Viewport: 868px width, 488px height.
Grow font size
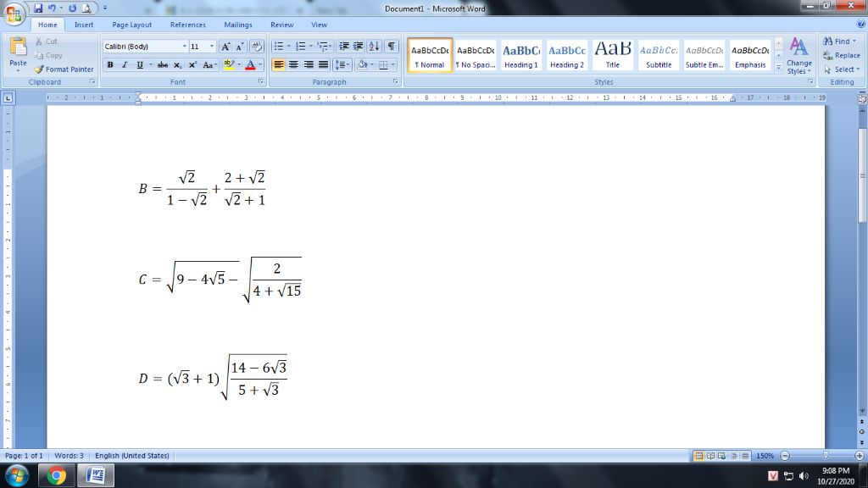click(x=225, y=47)
